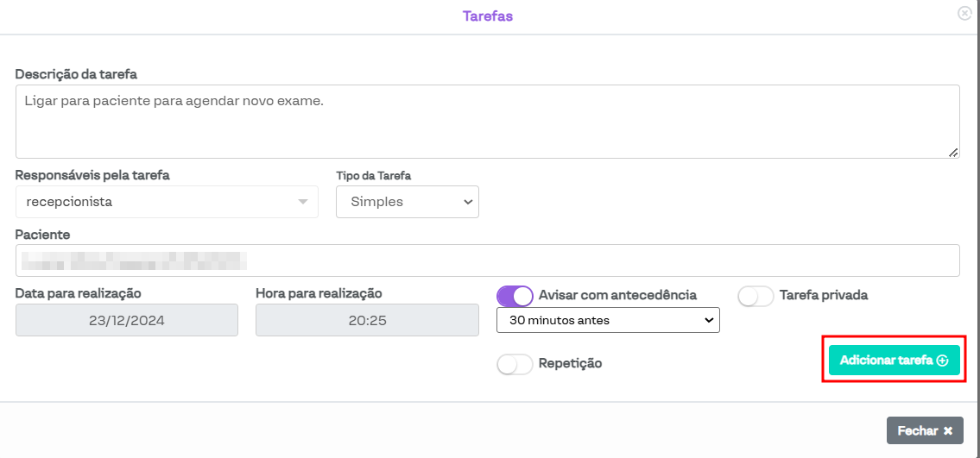Toggle the Avisar com antecedência switch
Image resolution: width=980 pixels, height=458 pixels.
(515, 296)
